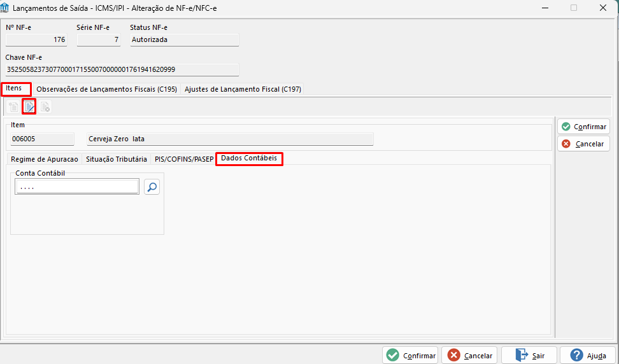Click the Chave NF-e key field
The image size is (619, 364).
pos(122,70)
